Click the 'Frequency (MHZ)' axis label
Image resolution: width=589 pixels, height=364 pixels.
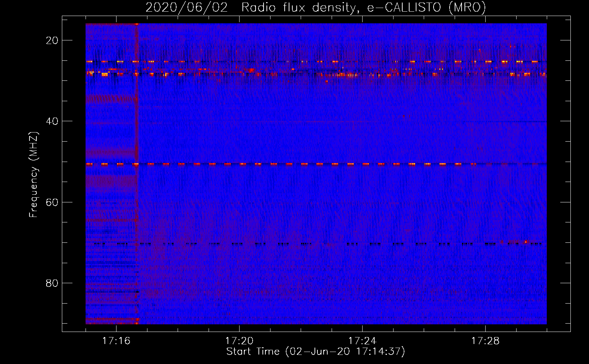(x=33, y=175)
